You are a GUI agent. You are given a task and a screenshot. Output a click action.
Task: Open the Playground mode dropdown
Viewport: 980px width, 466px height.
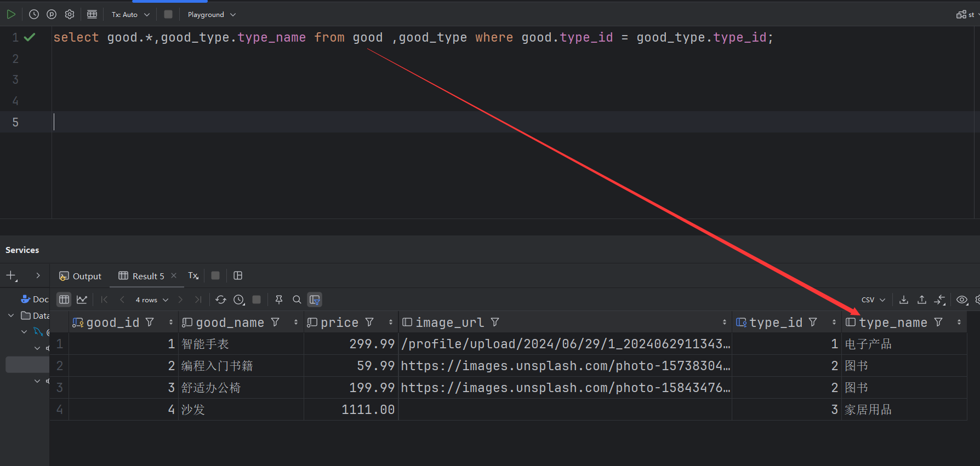point(212,15)
